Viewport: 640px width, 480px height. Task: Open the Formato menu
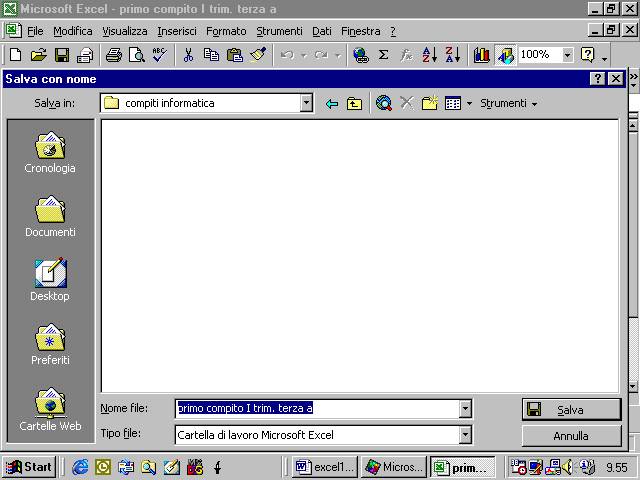pyautogui.click(x=226, y=31)
